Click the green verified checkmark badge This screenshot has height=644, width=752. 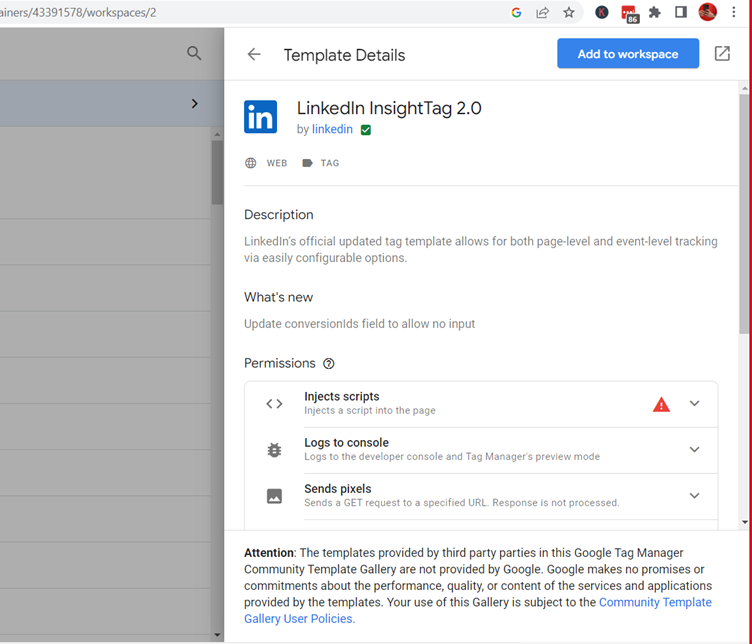coord(365,130)
